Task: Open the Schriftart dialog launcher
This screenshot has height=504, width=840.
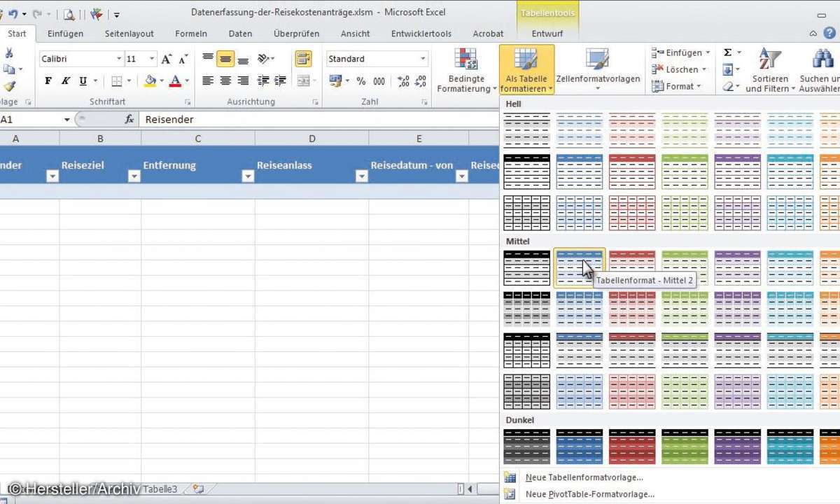Action: [x=188, y=102]
